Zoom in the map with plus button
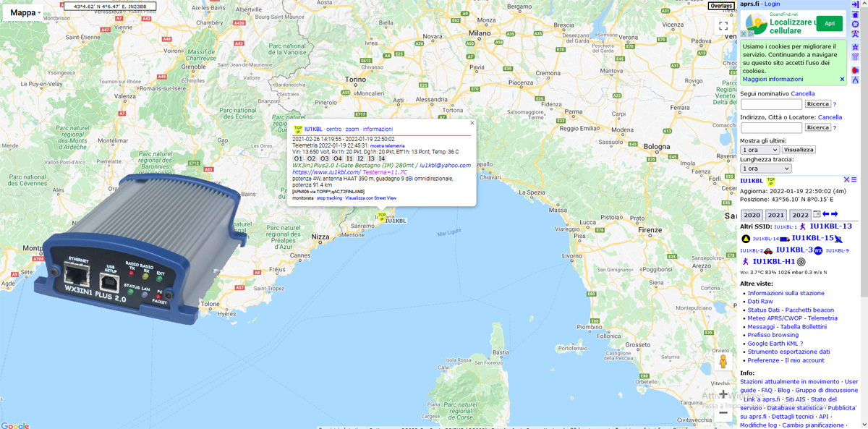The width and height of the screenshot is (868, 429). tap(723, 394)
